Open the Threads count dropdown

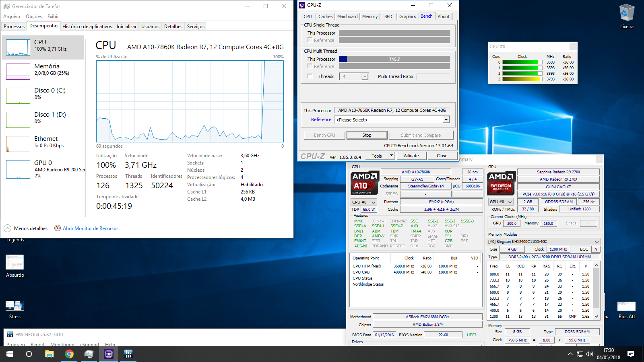click(365, 76)
